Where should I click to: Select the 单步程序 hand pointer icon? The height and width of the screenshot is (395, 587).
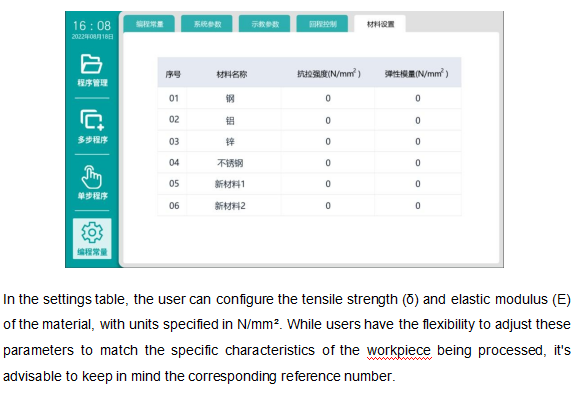(92, 182)
